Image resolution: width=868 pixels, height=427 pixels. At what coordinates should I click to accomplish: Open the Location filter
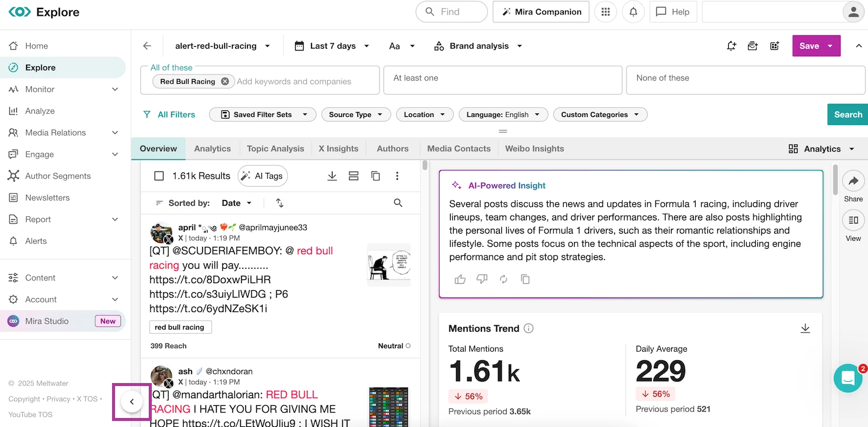425,114
